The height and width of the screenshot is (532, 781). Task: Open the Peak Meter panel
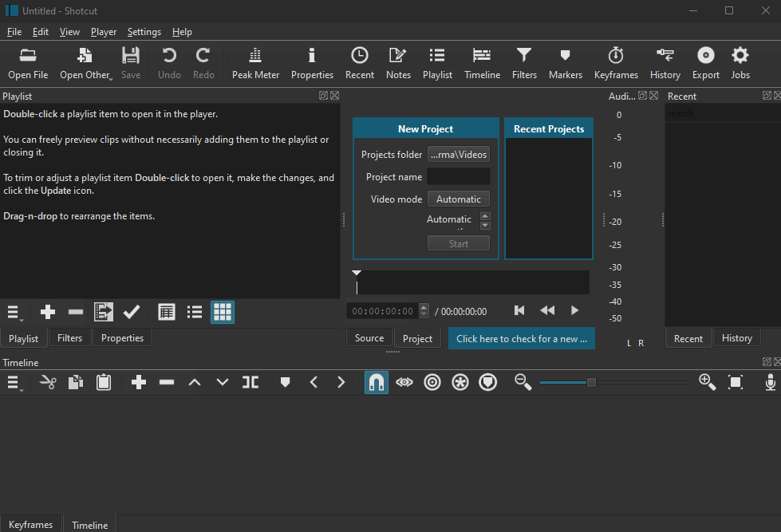(x=255, y=62)
